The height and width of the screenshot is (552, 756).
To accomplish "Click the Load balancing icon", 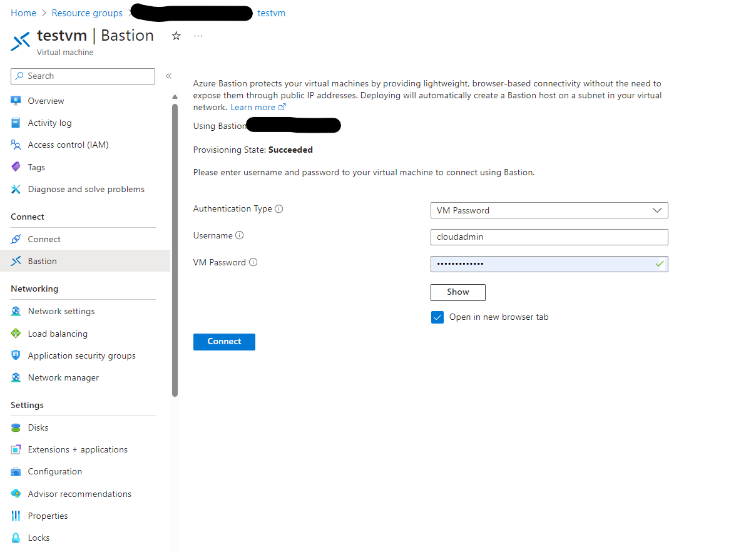I will coord(16,334).
